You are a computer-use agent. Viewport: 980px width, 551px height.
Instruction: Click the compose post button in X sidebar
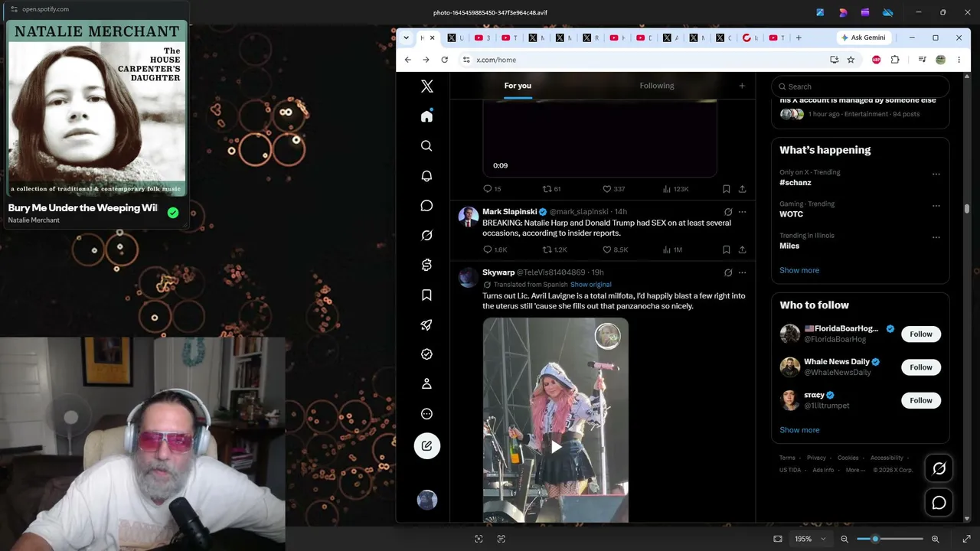point(427,445)
